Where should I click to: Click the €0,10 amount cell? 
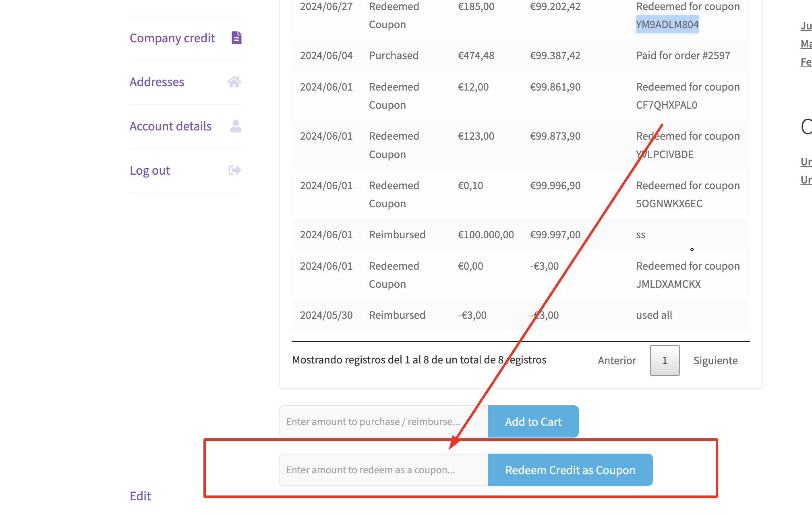470,186
